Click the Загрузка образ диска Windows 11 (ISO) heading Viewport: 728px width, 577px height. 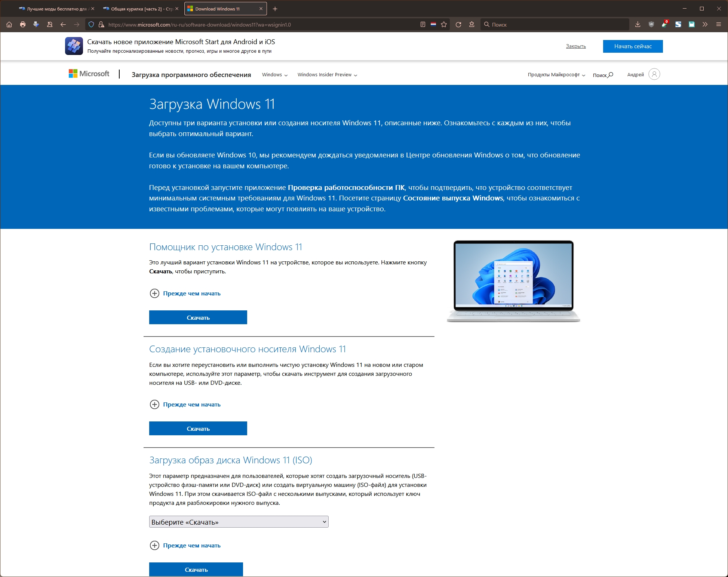[231, 460]
